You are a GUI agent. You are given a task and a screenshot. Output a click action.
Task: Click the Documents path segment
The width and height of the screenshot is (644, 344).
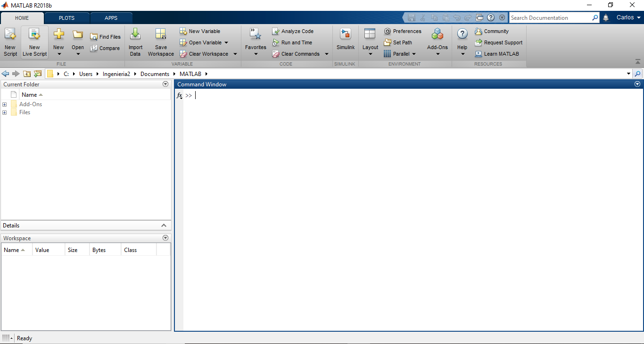[x=155, y=74]
